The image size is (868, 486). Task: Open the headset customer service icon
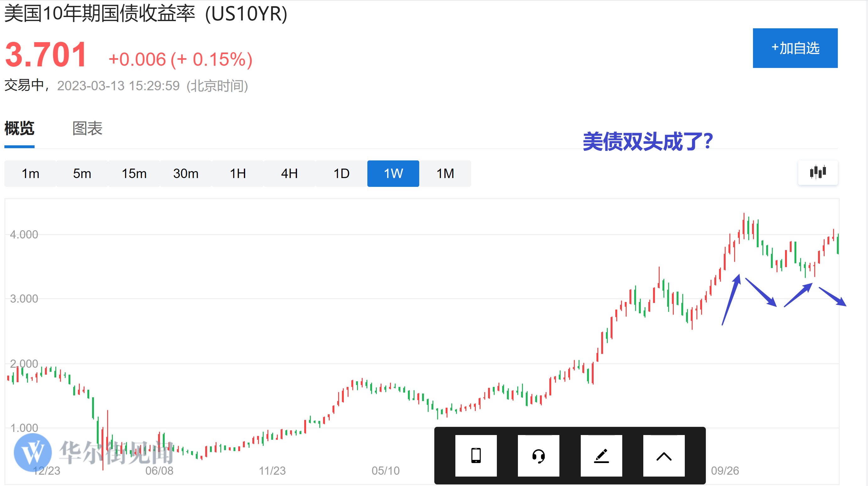point(538,456)
